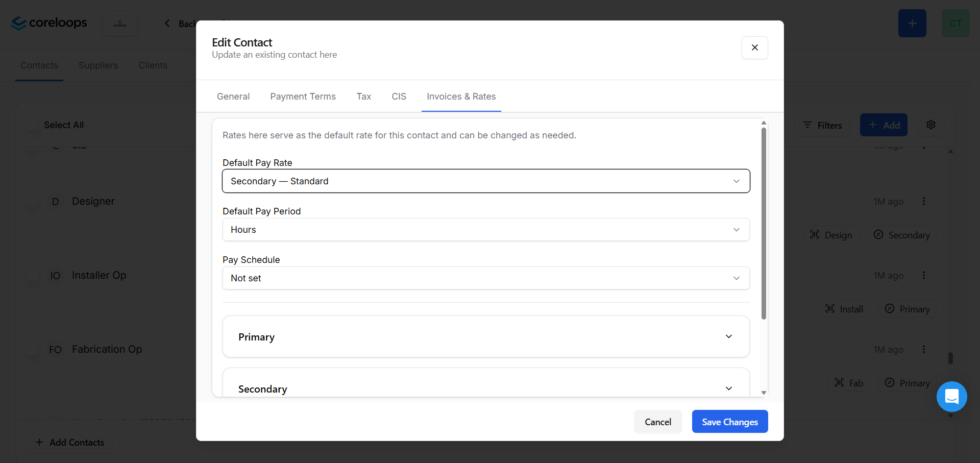Close the Edit Contact dialog
Screen dimensions: 980x463
pos(754,47)
